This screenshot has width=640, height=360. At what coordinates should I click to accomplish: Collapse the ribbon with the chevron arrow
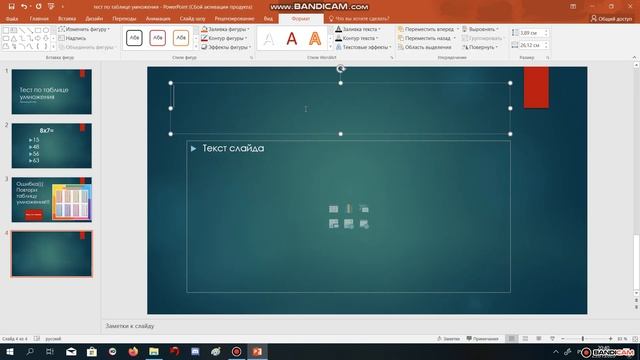634,58
